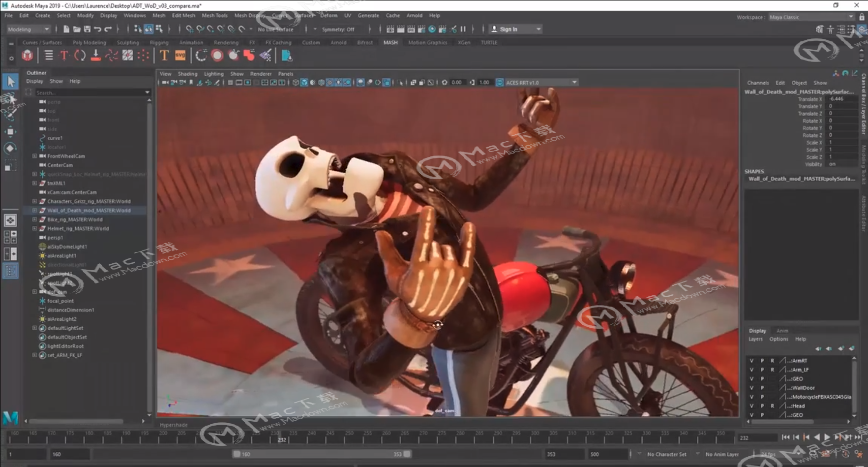Click the MASH type text icon with red T

(64, 56)
